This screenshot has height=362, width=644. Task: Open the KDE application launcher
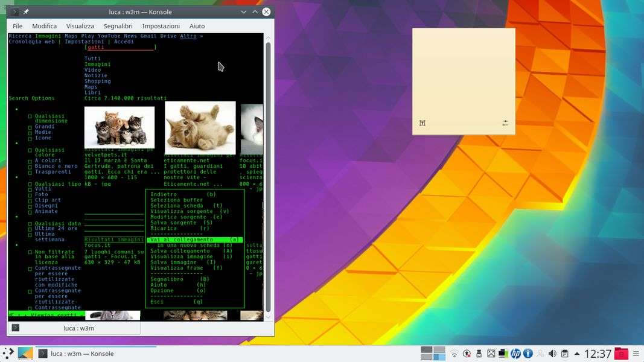point(8,354)
